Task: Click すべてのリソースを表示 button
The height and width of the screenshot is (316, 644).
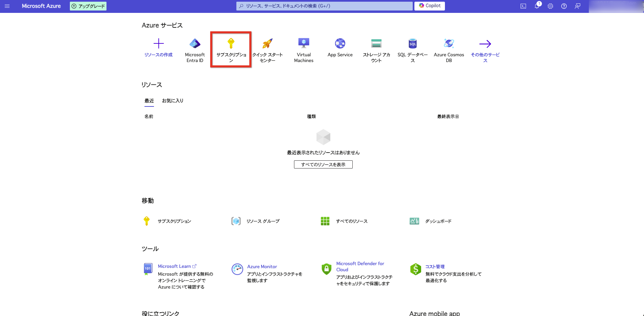Action: click(x=323, y=164)
